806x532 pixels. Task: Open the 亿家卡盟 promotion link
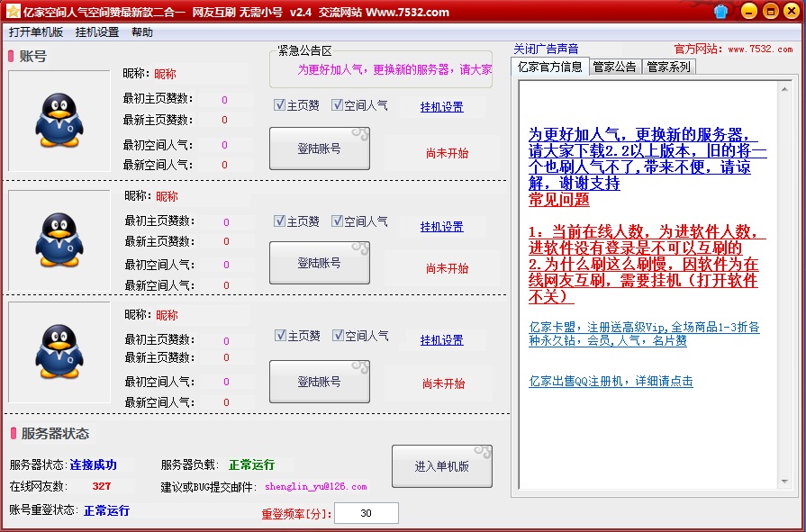644,334
